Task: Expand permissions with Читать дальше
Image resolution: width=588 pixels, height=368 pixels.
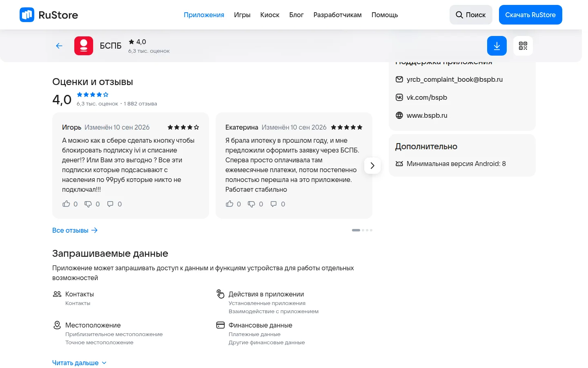Action: 79,363
